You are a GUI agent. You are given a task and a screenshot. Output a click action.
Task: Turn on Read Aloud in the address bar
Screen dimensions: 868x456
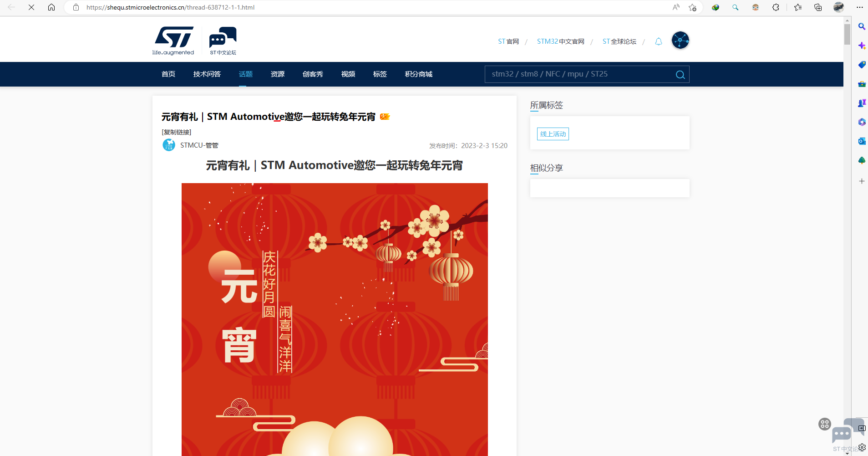pyautogui.click(x=676, y=7)
